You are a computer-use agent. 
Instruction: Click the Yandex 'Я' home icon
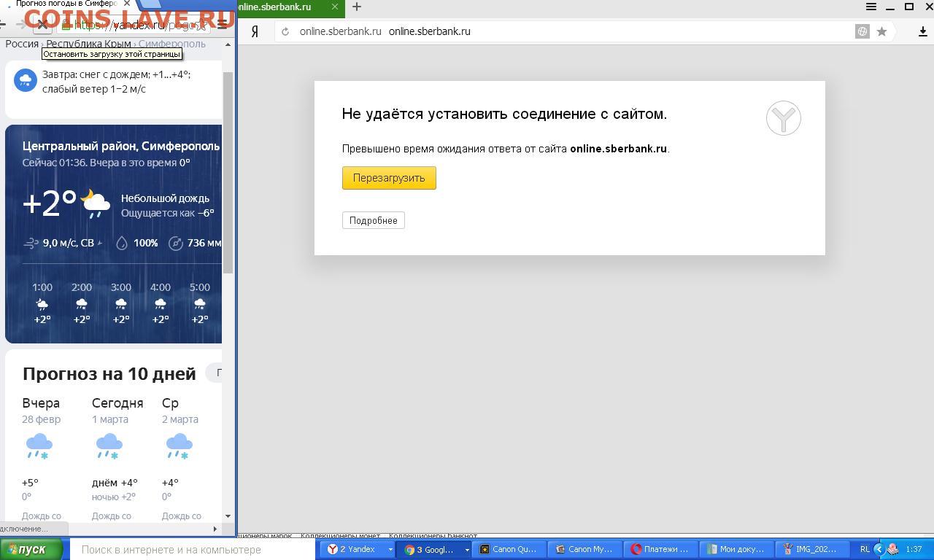coord(255,31)
